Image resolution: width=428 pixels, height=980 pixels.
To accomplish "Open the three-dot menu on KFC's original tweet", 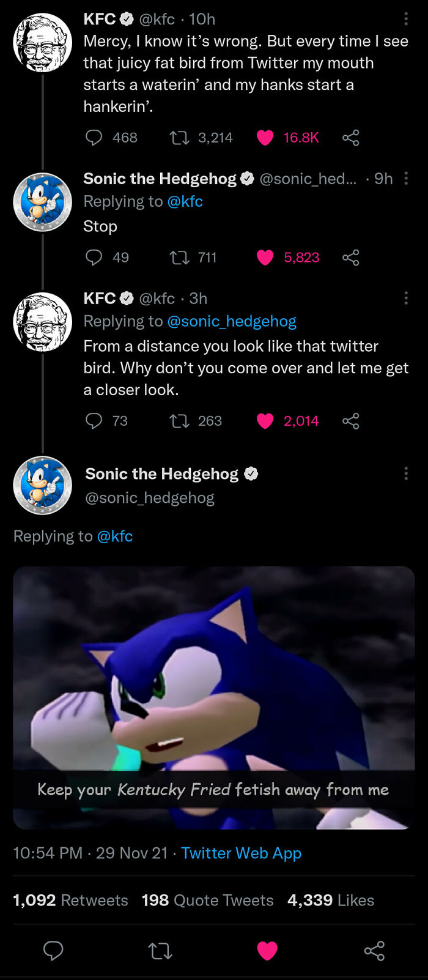I will [x=406, y=19].
